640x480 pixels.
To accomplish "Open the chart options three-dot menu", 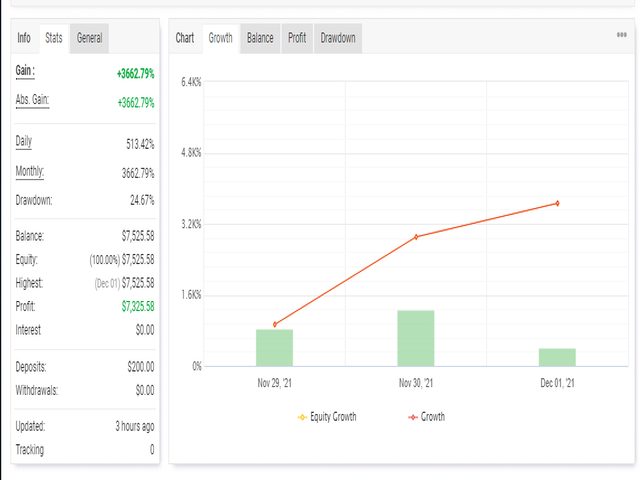I will click(621, 35).
